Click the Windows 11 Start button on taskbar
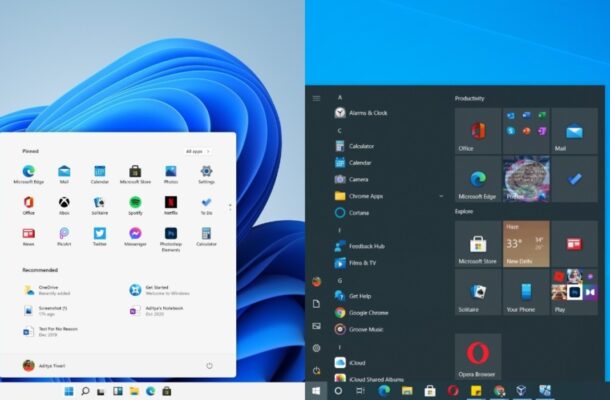Viewport: 610px width, 400px height. [69, 391]
